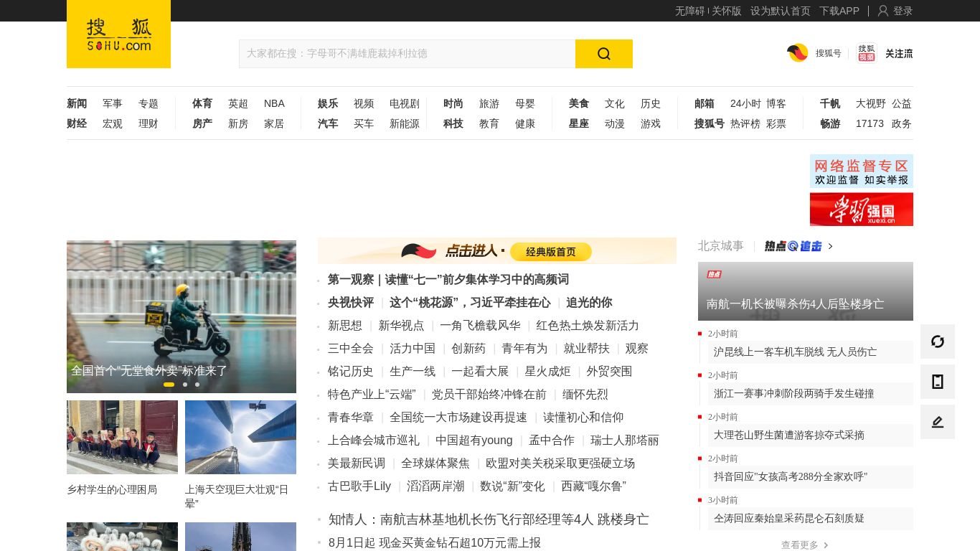
Task: Select the third carousel indicator dot
Action: (197, 385)
